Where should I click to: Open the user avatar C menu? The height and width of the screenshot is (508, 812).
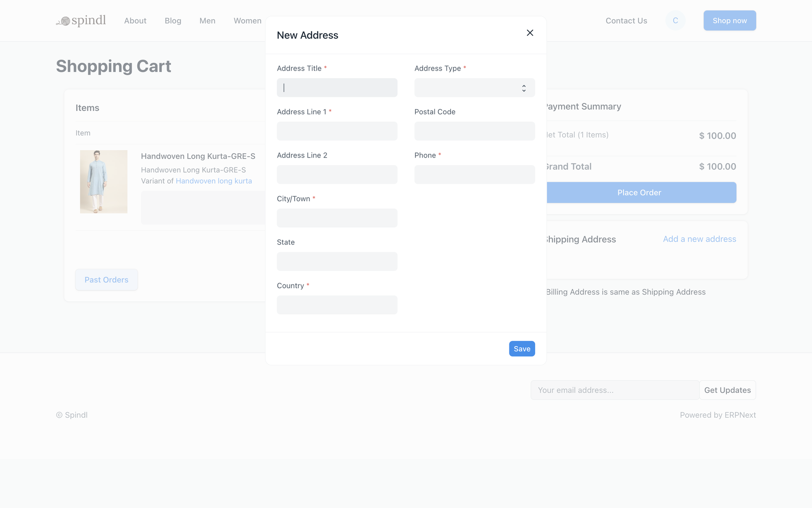[675, 21]
